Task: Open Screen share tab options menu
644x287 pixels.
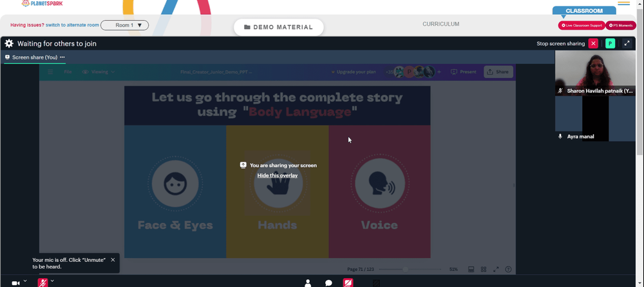Action: coord(62,57)
